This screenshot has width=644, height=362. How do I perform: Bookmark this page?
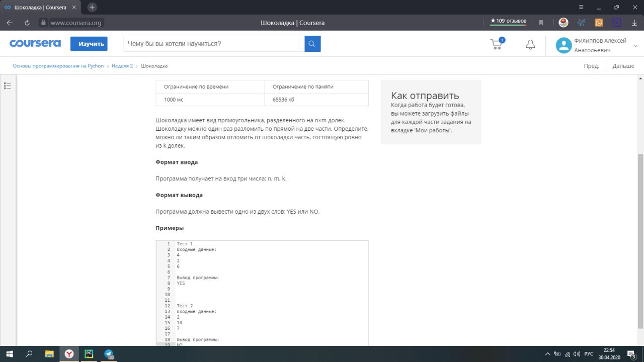tap(541, 23)
